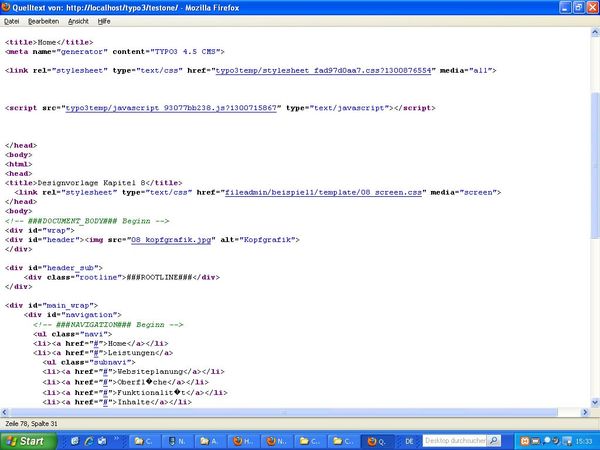Click the orange system tray icon

click(x=525, y=441)
